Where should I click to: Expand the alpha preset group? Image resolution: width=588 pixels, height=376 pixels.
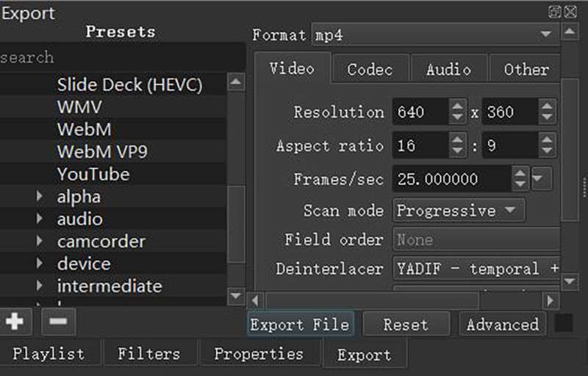click(39, 197)
